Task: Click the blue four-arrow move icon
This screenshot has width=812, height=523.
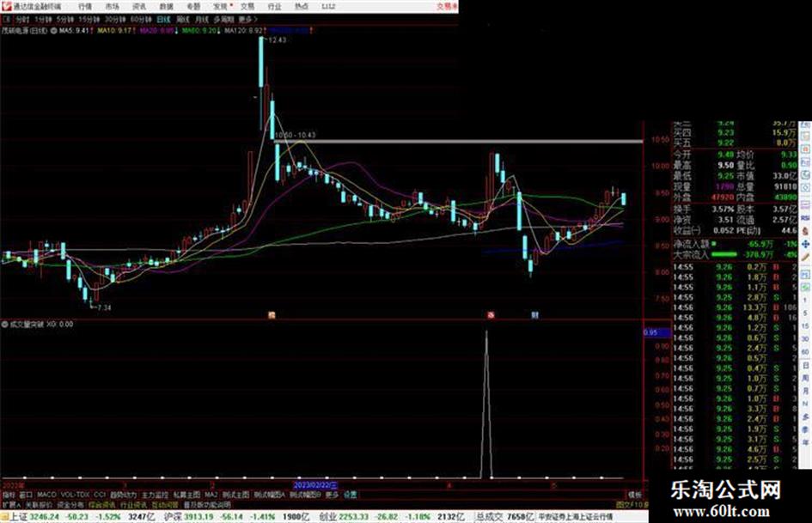Action: click(x=806, y=244)
